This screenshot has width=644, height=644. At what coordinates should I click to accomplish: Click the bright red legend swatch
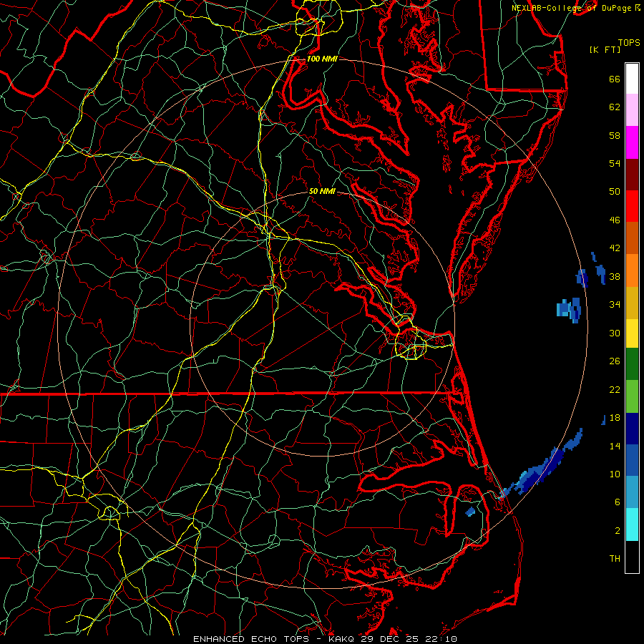coord(632,206)
